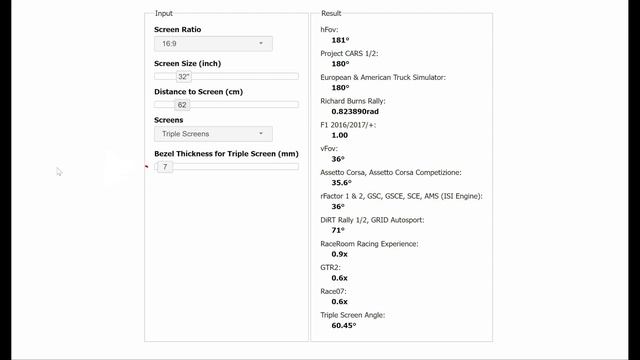640x360 pixels.
Task: Select the F1 2016/2017/+ value 1.00
Action: tap(340, 135)
